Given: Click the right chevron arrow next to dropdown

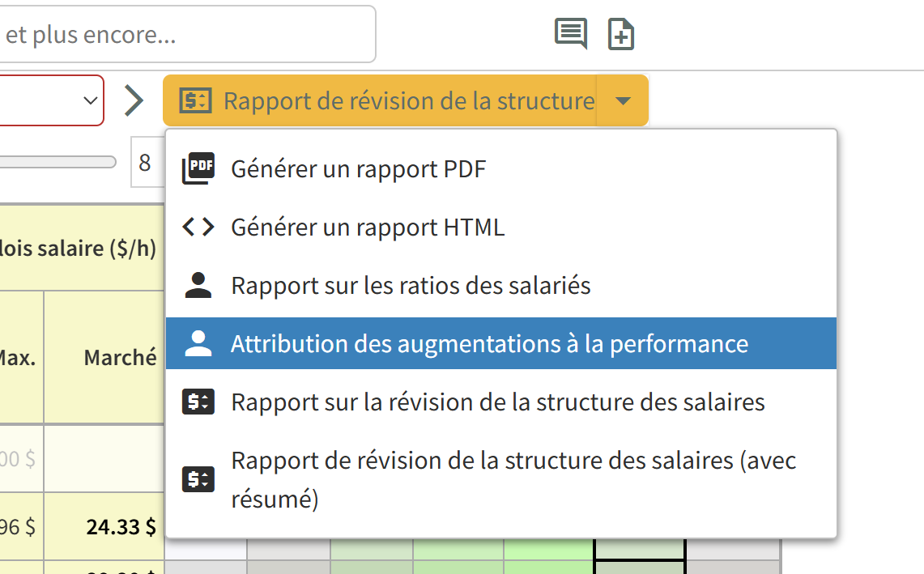Looking at the screenshot, I should tap(134, 100).
